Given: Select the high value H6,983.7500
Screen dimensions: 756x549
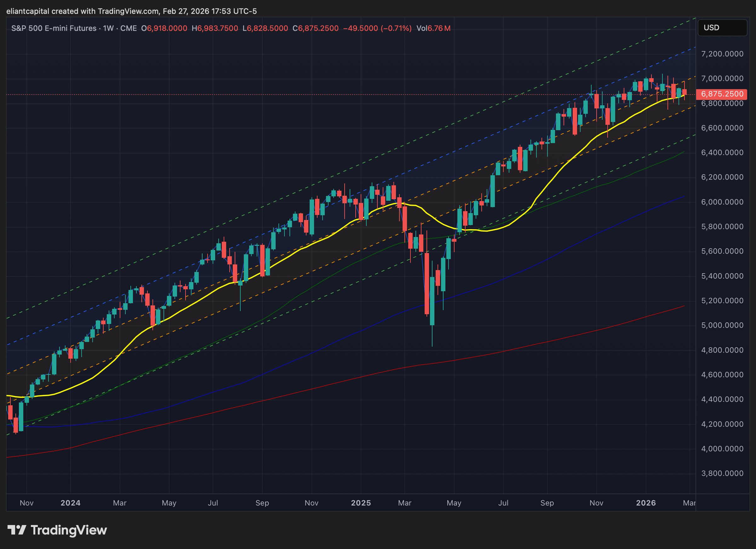Looking at the screenshot, I should click(x=215, y=28).
